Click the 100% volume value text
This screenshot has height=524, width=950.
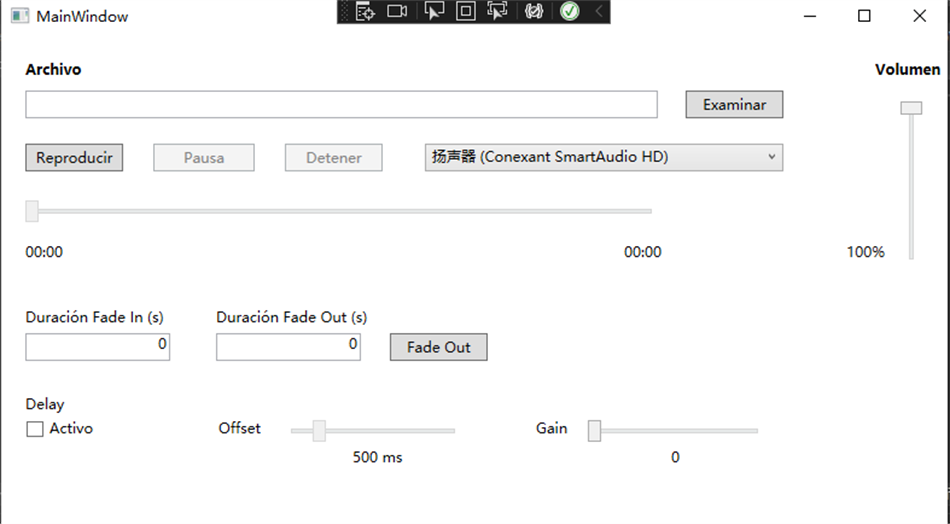(865, 252)
